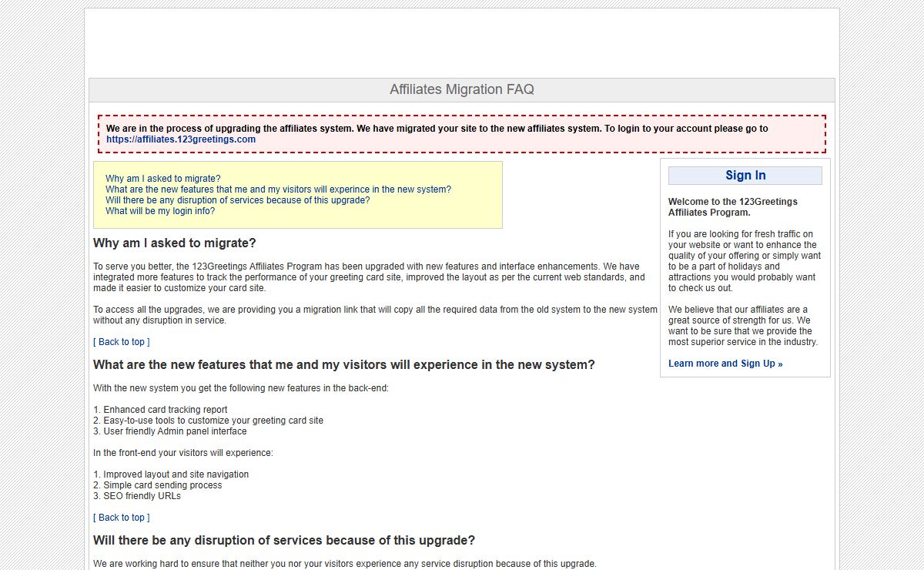Click the 'We are working hard to ensure' sentence

coord(345,564)
